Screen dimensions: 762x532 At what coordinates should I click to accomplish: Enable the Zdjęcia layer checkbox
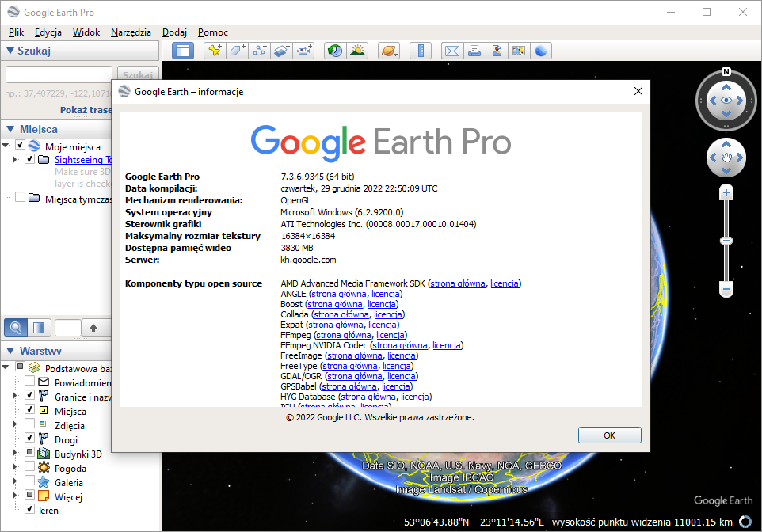29,424
